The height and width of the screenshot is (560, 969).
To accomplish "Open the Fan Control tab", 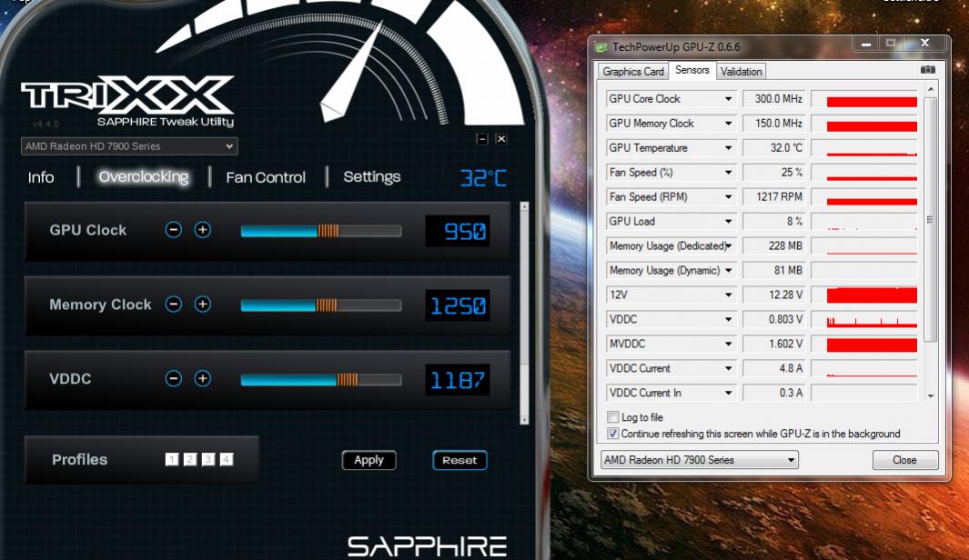I will coord(266,177).
